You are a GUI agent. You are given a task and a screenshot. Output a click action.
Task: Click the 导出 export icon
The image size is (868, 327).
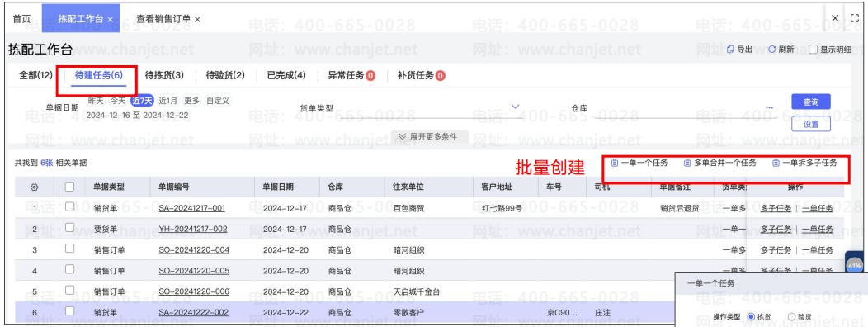[730, 50]
